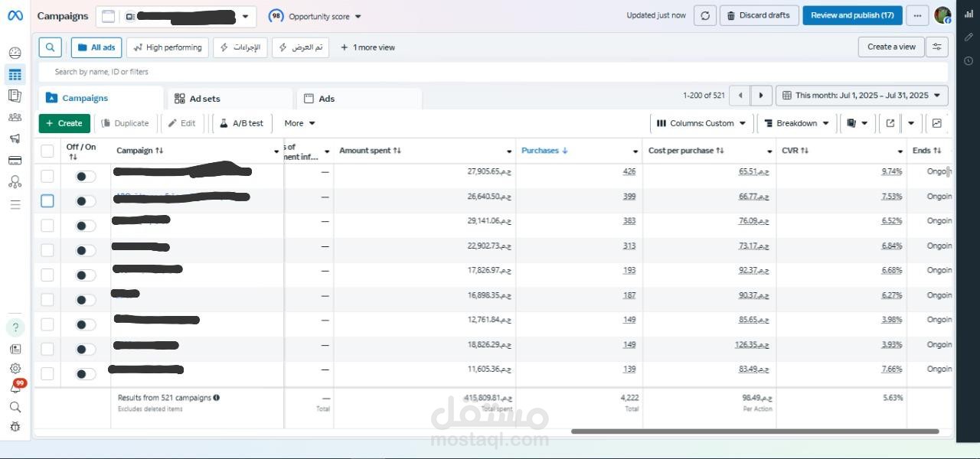
Task: Click the Discard drafts button
Action: [759, 15]
